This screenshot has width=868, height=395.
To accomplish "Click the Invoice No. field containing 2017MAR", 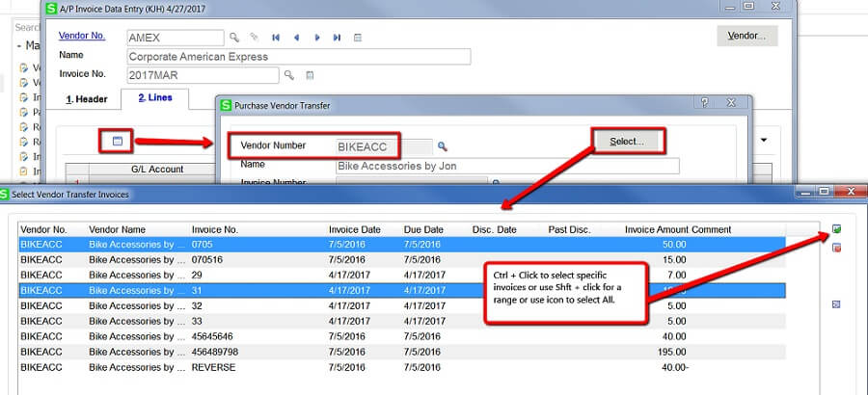I will tap(203, 75).
